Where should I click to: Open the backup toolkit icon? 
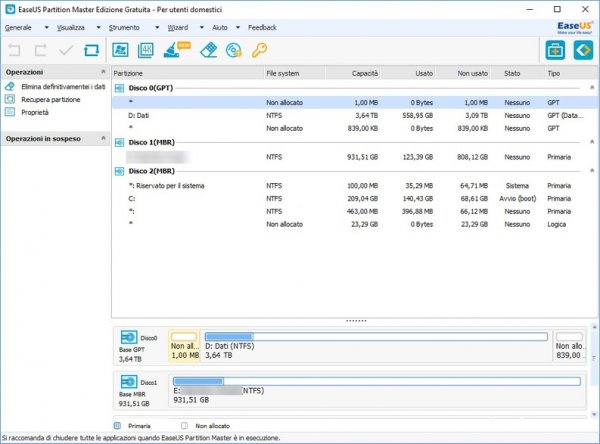[555, 50]
